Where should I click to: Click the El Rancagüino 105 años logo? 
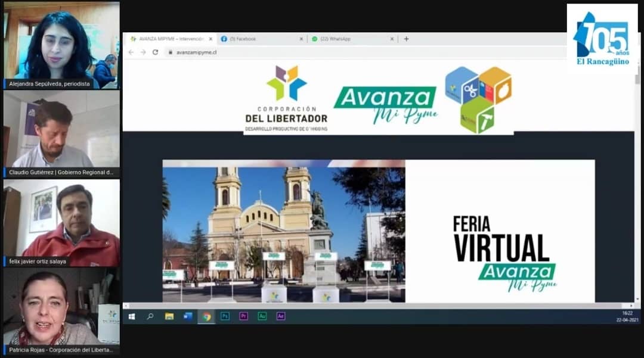(602, 39)
